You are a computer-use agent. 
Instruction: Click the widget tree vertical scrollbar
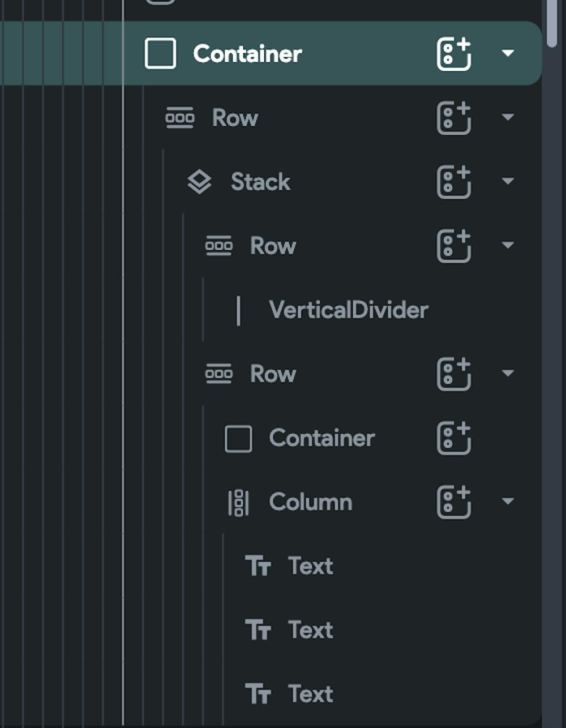552,23
